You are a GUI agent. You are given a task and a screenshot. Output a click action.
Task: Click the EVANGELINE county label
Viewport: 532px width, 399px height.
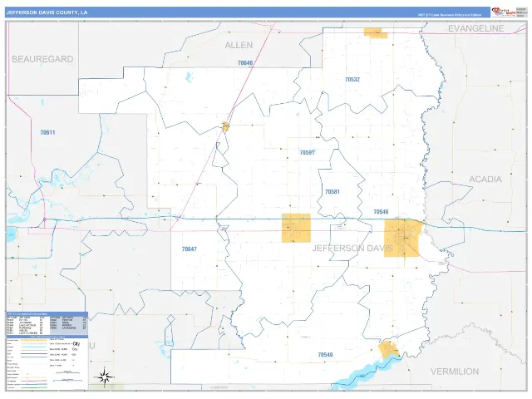[x=475, y=28]
